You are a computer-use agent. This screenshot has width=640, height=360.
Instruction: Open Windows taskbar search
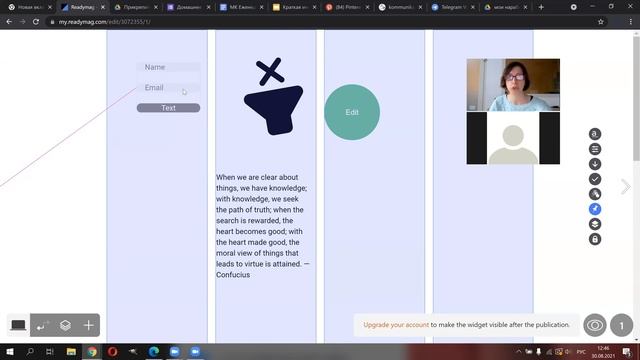[x=30, y=351]
